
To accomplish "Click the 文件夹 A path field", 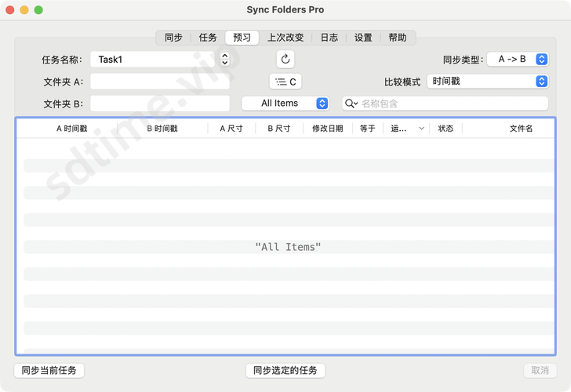I will (160, 82).
